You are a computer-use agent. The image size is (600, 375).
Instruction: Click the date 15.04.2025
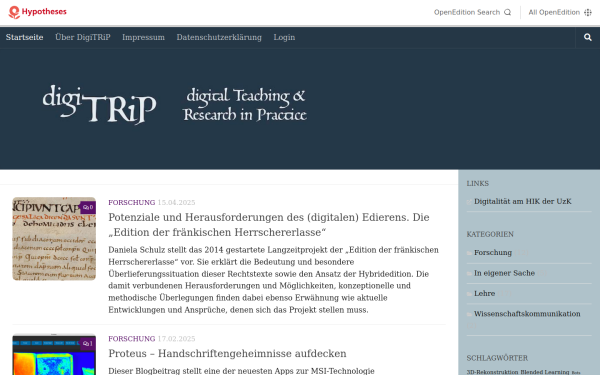(x=176, y=202)
